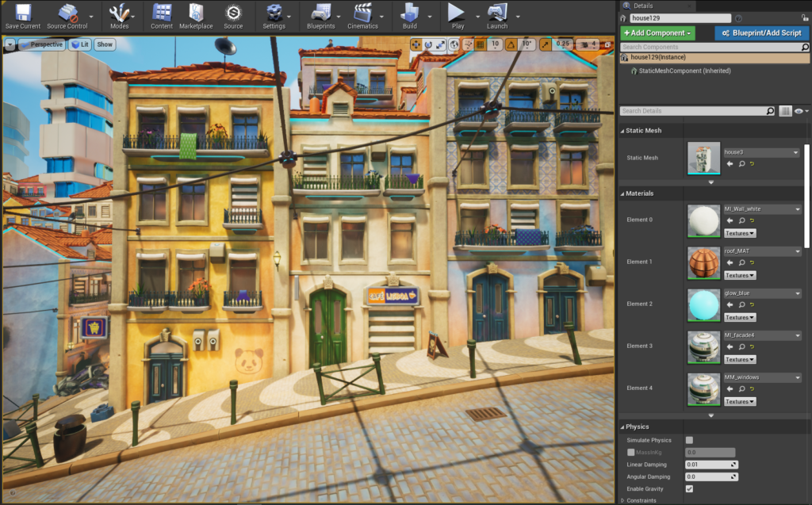The width and height of the screenshot is (812, 505).
Task: Toggle grid snapping in the viewport
Action: (x=480, y=44)
